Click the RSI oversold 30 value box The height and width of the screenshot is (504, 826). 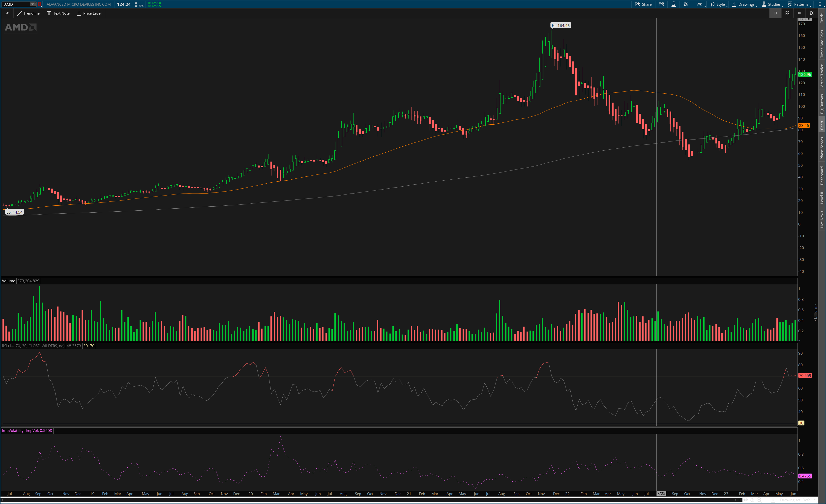[86, 346]
